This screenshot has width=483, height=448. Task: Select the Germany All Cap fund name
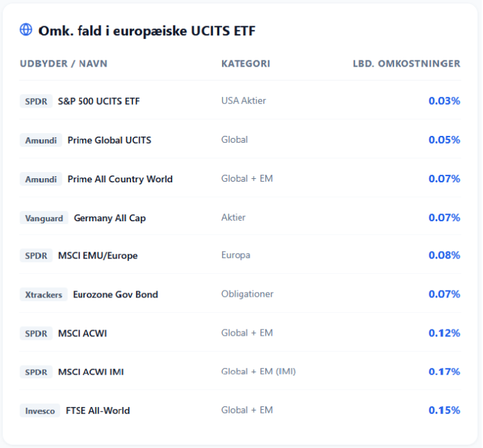(x=110, y=218)
